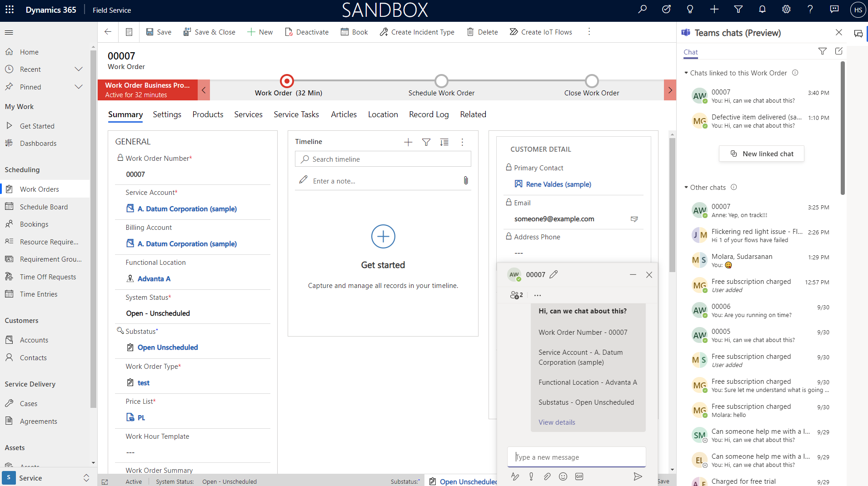This screenshot has width=868, height=486.
Task: Select the Close Work Order stage
Action: [592, 81]
